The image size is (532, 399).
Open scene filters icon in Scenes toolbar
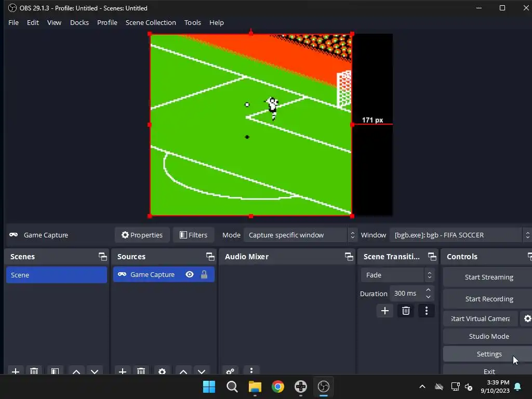55,371
